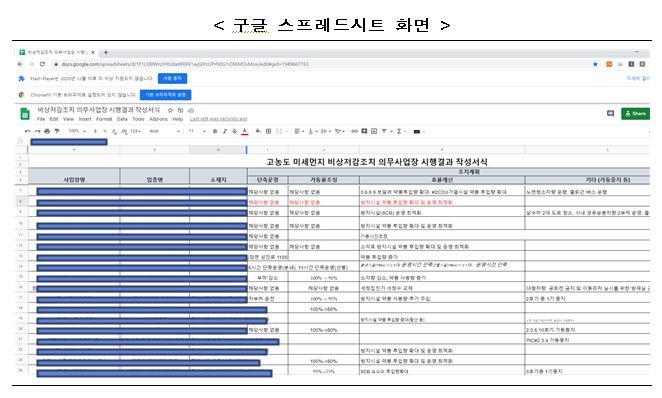Open the Help menu
This screenshot has width=662, height=398.
(x=178, y=119)
